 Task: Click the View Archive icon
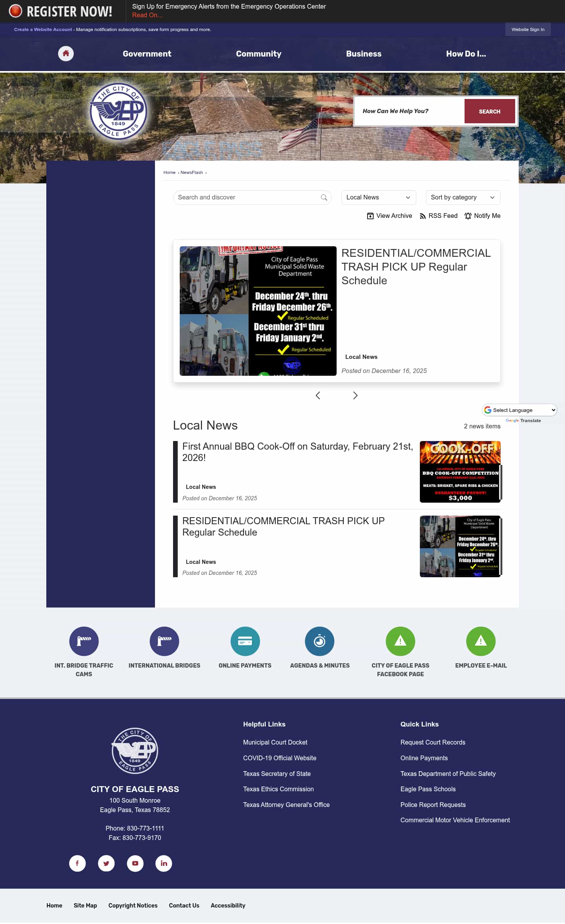(x=370, y=216)
